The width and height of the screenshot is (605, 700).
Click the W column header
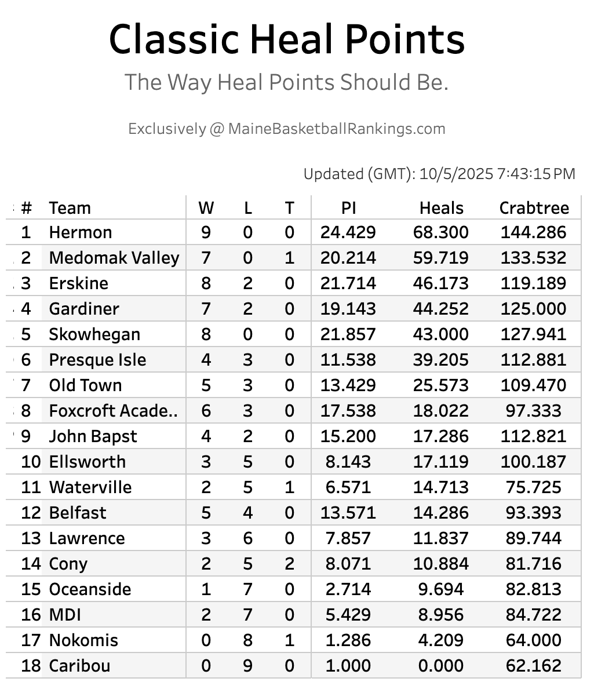206,208
